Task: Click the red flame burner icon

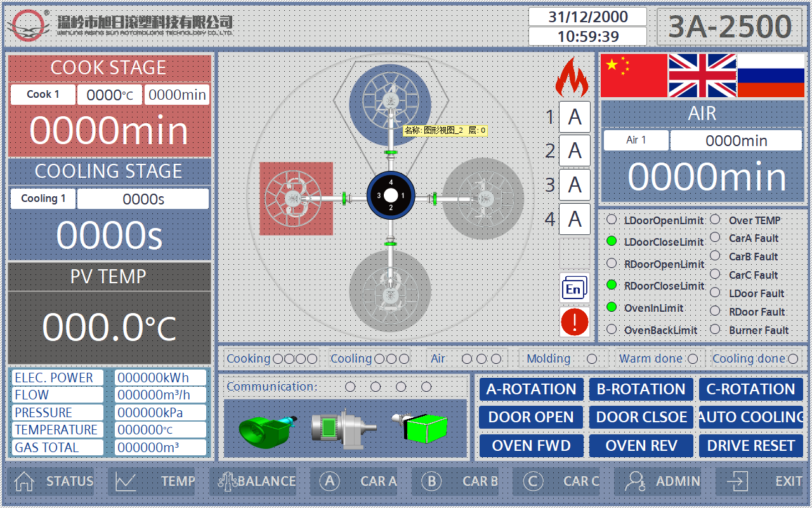Action: tap(572, 77)
